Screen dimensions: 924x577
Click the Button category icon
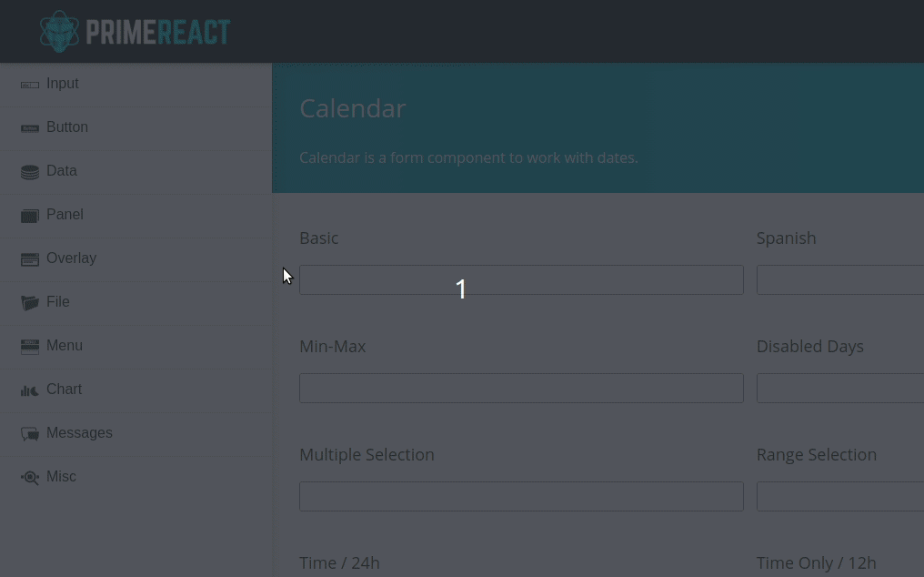(x=30, y=127)
